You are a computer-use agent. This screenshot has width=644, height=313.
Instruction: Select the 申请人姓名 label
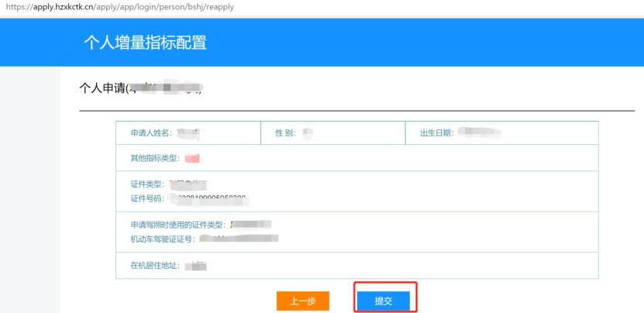152,133
